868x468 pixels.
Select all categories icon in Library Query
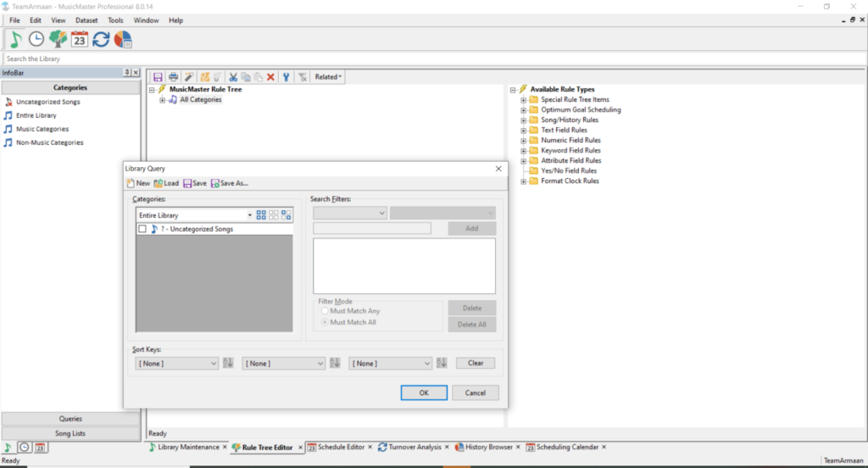click(x=261, y=214)
